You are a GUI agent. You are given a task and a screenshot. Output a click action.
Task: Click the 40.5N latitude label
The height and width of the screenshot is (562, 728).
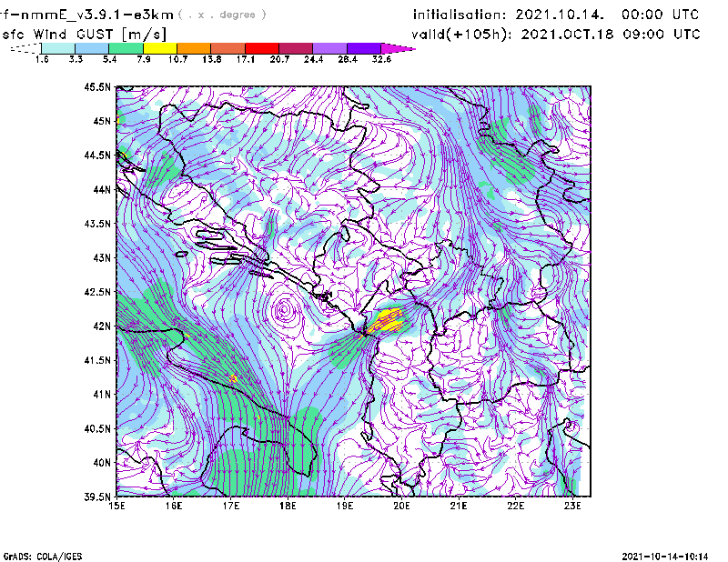tap(97, 429)
